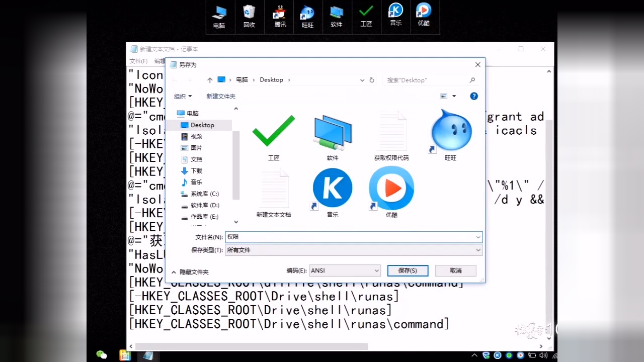Click the search magnifier icon

pos(472,80)
